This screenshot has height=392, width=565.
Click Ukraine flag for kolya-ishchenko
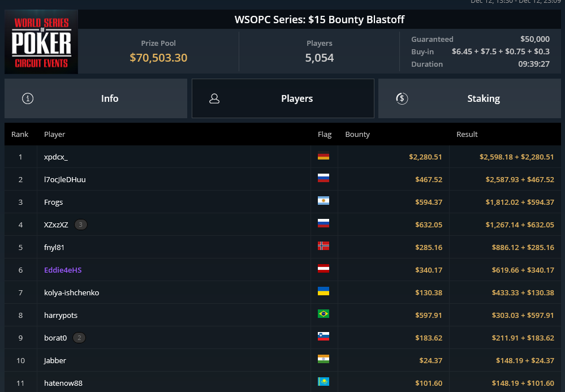pyautogui.click(x=323, y=291)
